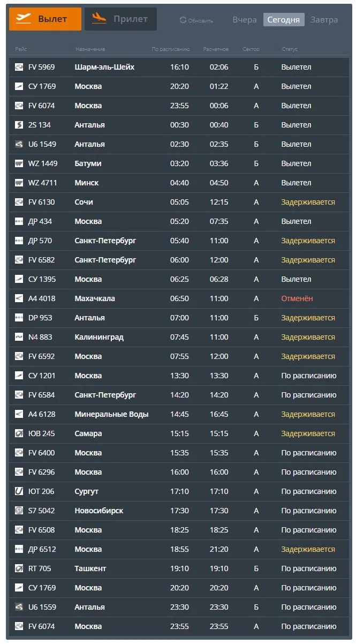Viewport: 356px width, 644px height.
Task: Select the Сегодня day filter
Action: point(284,20)
